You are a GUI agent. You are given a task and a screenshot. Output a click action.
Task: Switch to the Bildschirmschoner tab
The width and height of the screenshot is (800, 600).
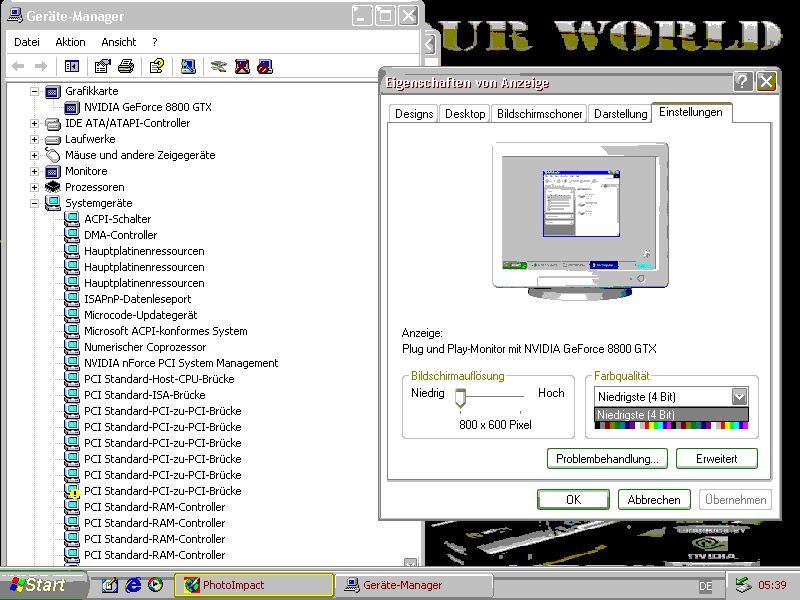coord(539,114)
